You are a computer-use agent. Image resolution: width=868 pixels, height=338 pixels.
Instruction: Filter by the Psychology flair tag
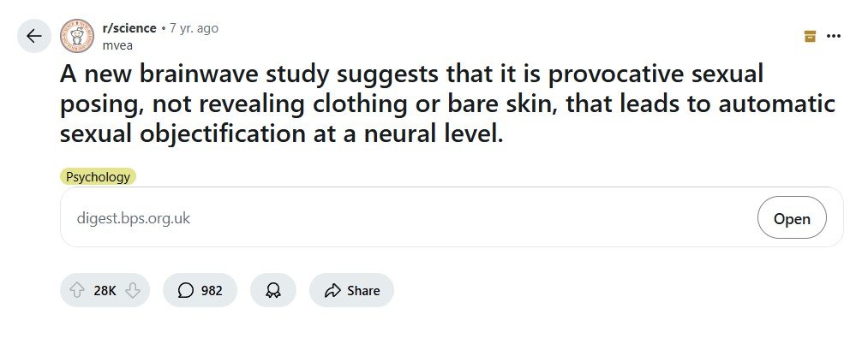click(98, 177)
